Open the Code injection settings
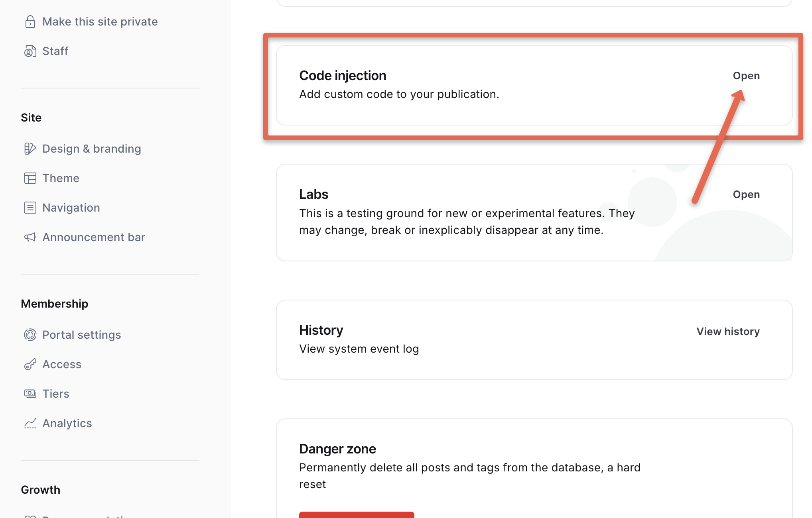The image size is (812, 518). 746,76
